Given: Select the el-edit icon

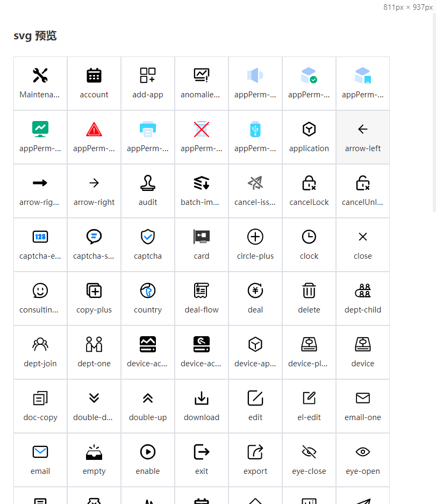Looking at the screenshot, I should pos(309,398).
